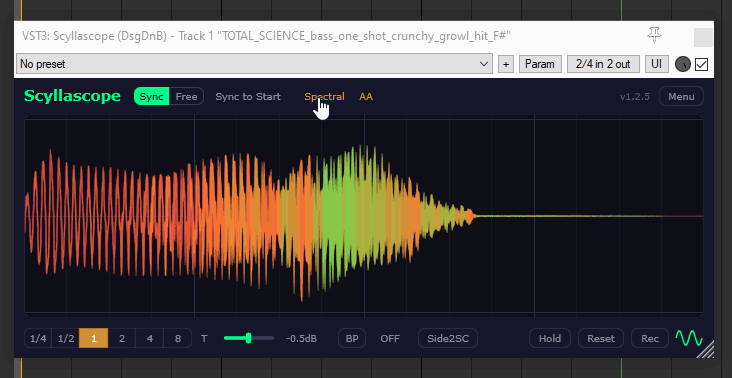732x378 pixels.
Task: Enable triplet T timing option
Action: pyautogui.click(x=204, y=338)
